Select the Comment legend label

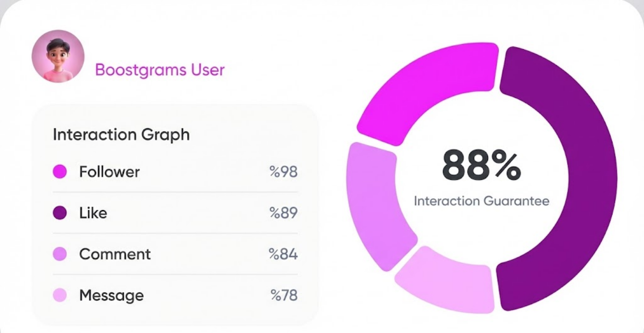coord(115,254)
